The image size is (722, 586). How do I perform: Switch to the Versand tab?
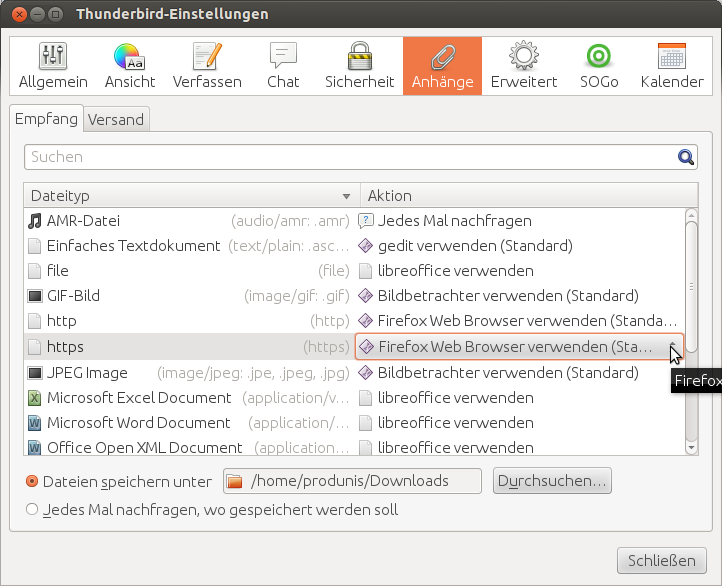[116, 120]
